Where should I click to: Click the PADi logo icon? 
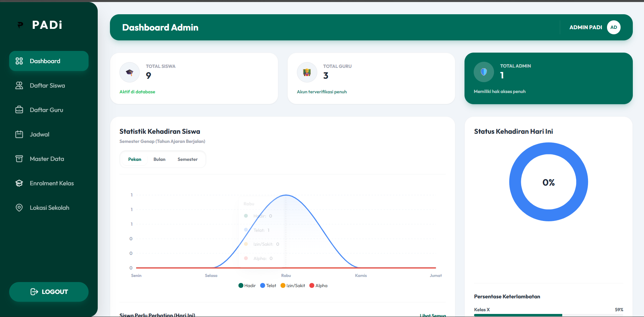pos(20,25)
